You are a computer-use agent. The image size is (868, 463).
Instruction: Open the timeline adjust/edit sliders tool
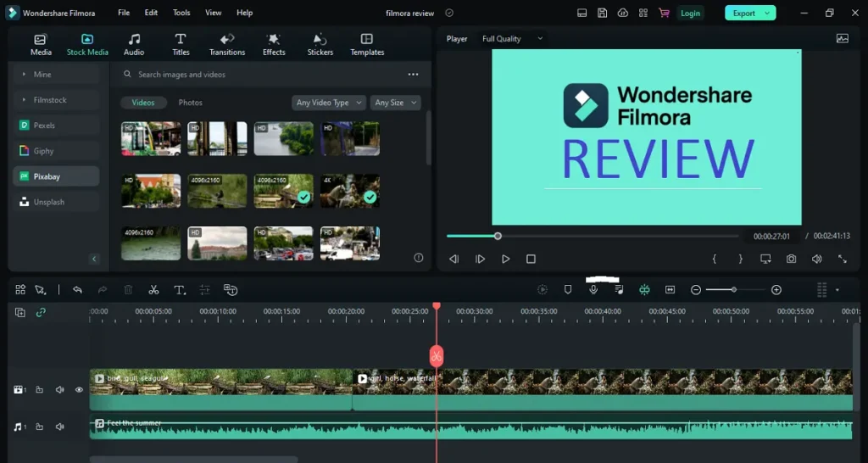[205, 290]
